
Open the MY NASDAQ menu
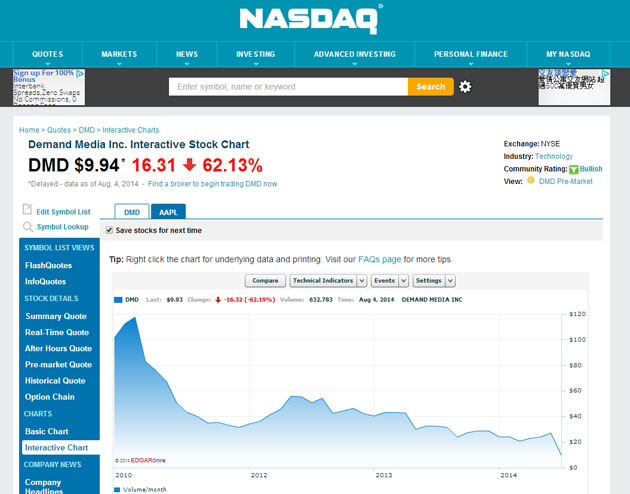pyautogui.click(x=568, y=54)
